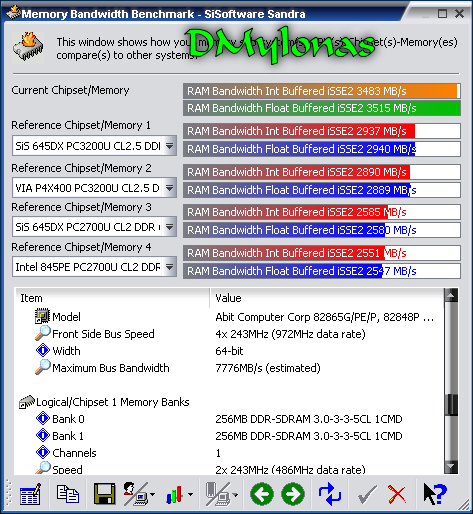Click the Item column header
Viewport: 473px width, 514px height.
click(x=112, y=298)
